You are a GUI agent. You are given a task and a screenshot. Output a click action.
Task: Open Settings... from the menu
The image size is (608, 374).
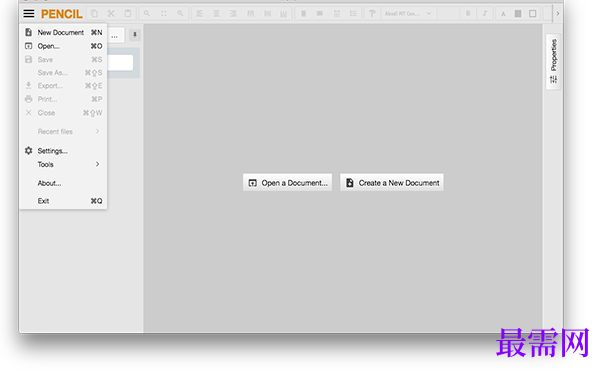(63, 151)
